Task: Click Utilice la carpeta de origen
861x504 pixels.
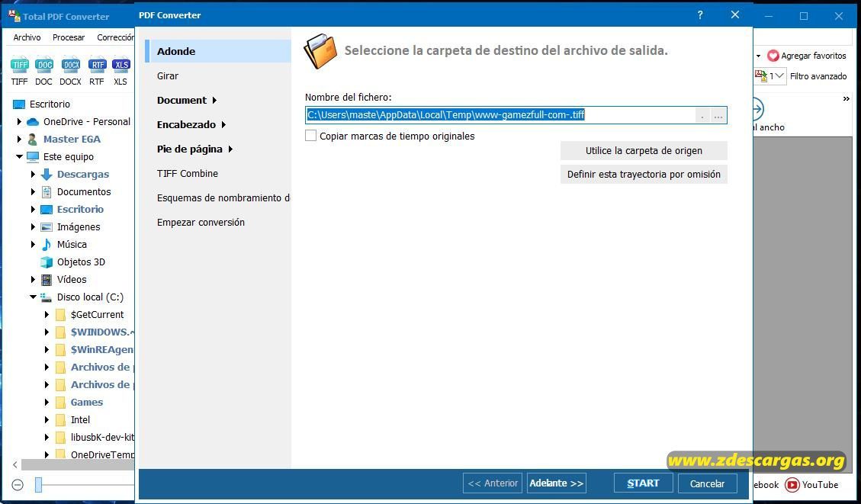Action: click(x=644, y=150)
